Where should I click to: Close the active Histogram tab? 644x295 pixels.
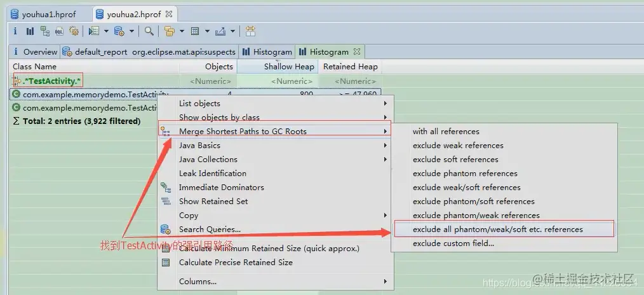(x=357, y=51)
